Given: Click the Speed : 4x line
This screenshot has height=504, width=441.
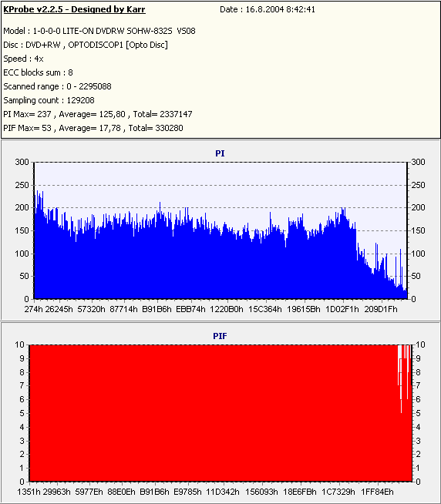Looking at the screenshot, I should pos(23,59).
